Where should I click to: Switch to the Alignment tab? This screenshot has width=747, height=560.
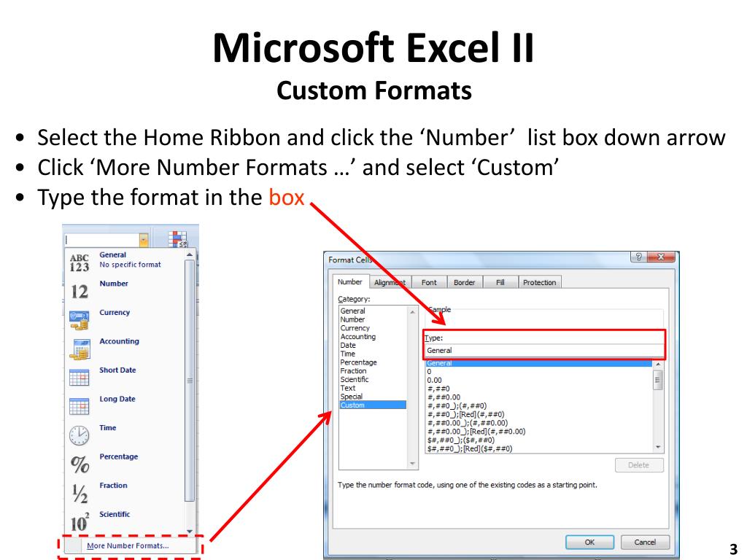(390, 282)
